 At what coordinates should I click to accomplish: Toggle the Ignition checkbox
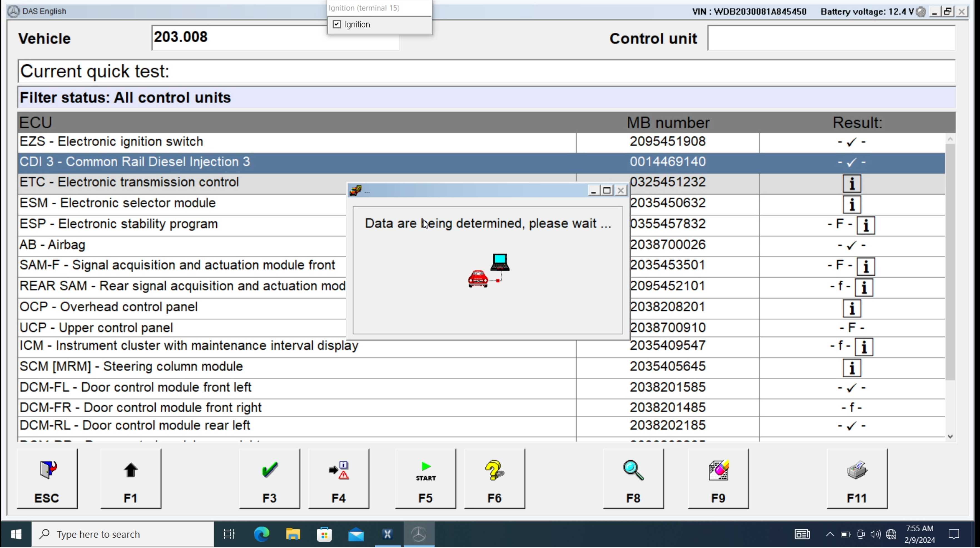pyautogui.click(x=337, y=24)
